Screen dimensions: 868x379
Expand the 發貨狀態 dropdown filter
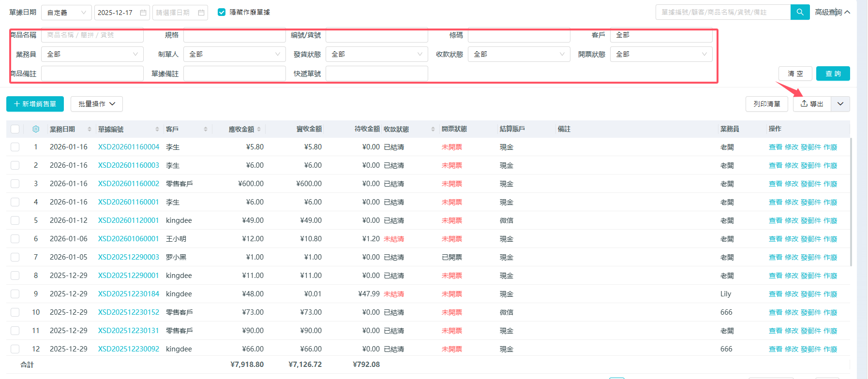376,54
